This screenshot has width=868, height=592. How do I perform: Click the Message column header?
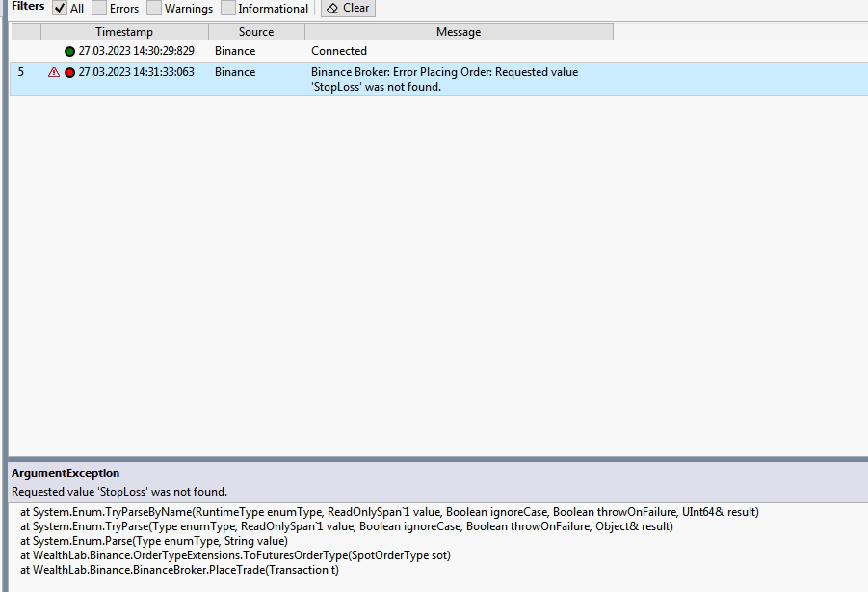459,32
